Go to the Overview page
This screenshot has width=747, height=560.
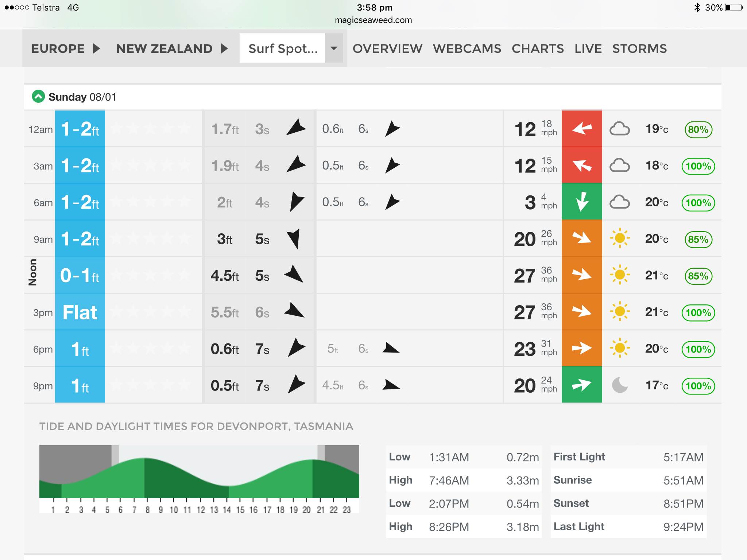[x=387, y=48]
